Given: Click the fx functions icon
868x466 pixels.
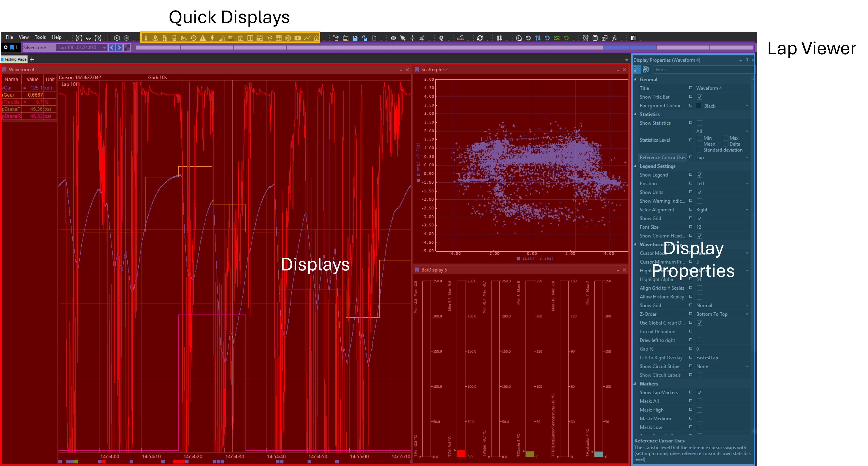Looking at the screenshot, I should (614, 38).
